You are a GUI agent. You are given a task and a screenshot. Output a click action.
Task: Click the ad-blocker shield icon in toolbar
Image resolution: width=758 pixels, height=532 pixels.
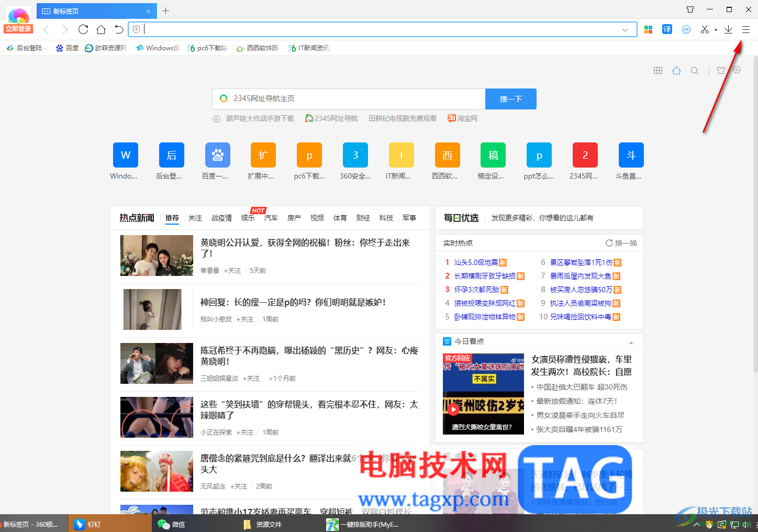tap(686, 29)
